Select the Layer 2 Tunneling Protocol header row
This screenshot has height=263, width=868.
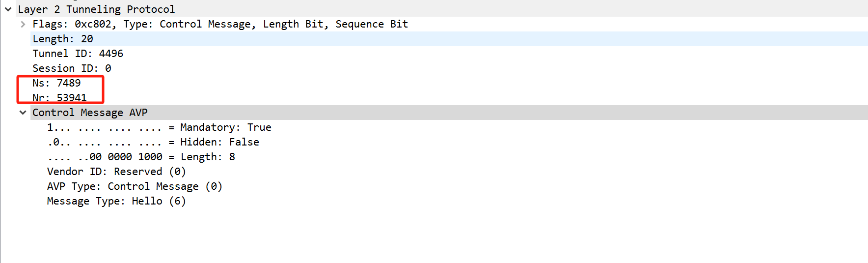coord(96,9)
